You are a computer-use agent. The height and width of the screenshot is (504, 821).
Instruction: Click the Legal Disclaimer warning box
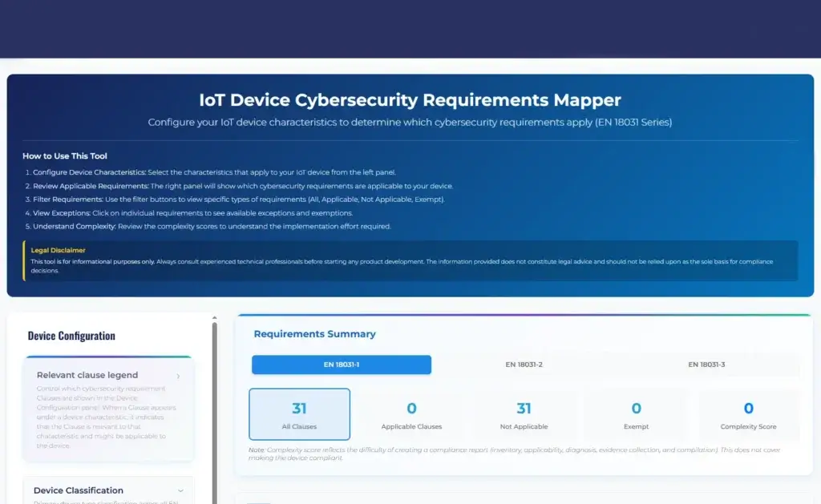[x=410, y=260]
